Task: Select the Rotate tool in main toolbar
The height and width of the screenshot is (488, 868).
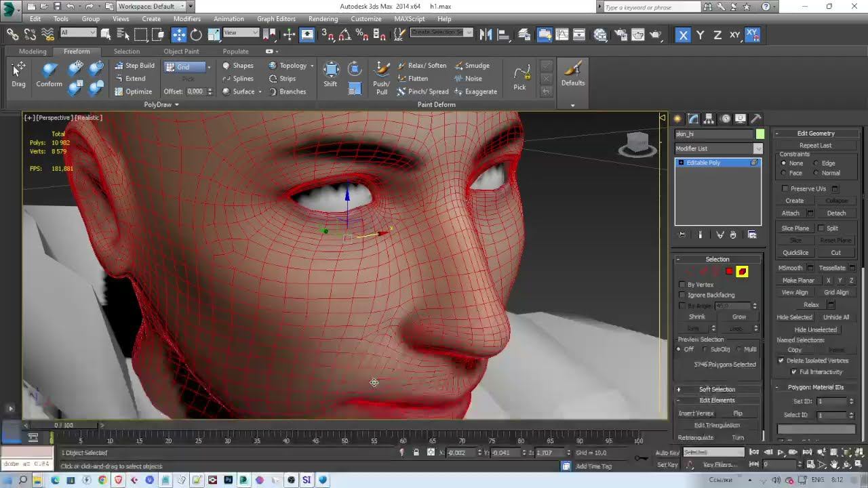Action: click(x=196, y=35)
